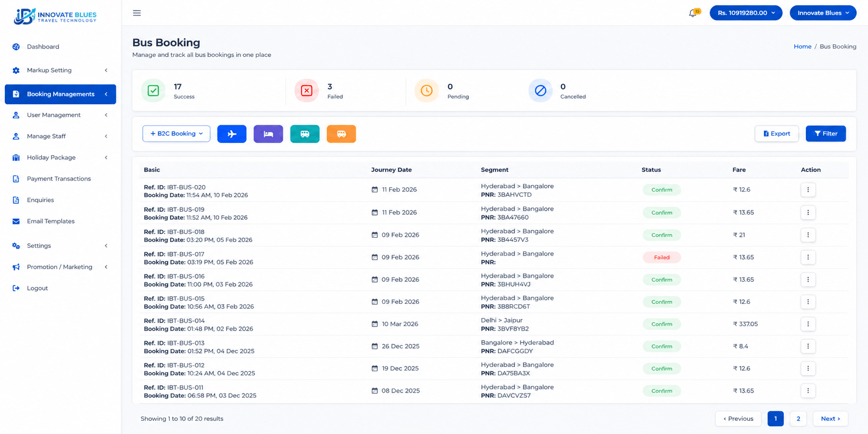Image resolution: width=868 pixels, height=434 pixels.
Task: Open action menu for Delhi > Jaipur booking
Action: click(x=808, y=324)
